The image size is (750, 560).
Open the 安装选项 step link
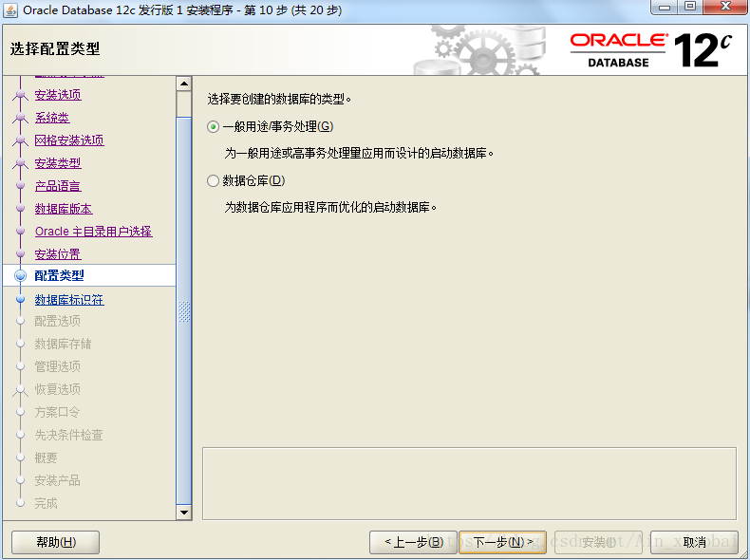coord(58,95)
